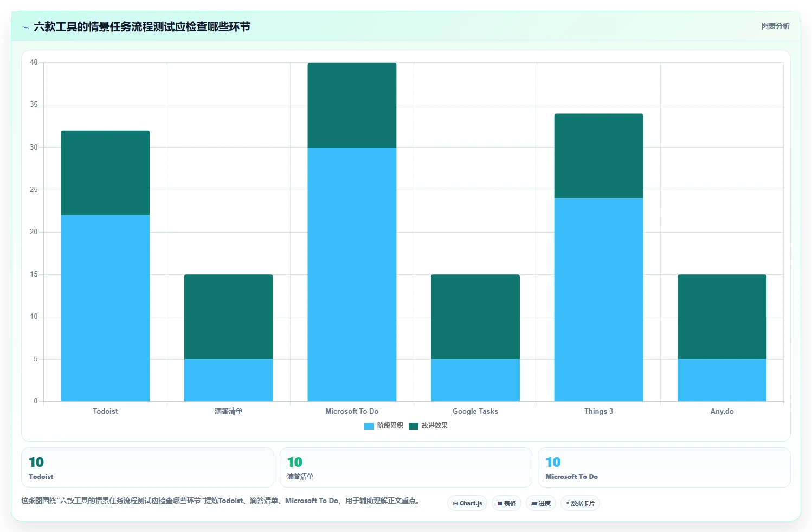
Task: Click the 图表分析 label in the header
Action: click(x=775, y=26)
